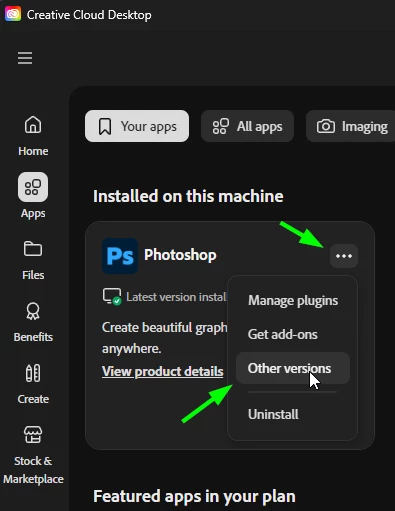395x511 pixels.
Task: Open Photoshop three-dots more options
Action: tap(344, 256)
